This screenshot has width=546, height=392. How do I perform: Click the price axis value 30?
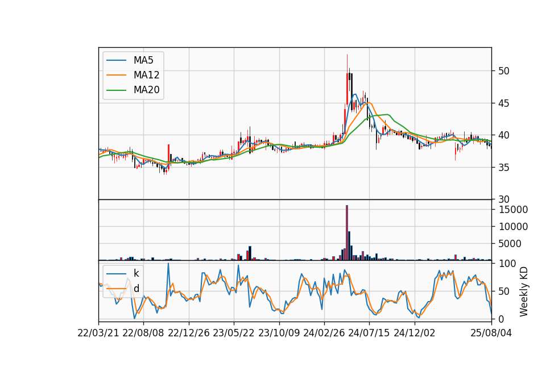[504, 199]
